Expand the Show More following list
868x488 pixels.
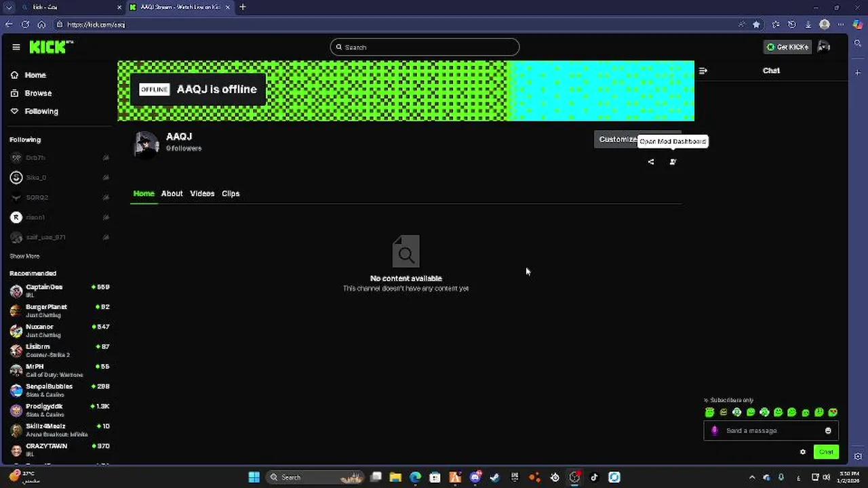pos(24,256)
